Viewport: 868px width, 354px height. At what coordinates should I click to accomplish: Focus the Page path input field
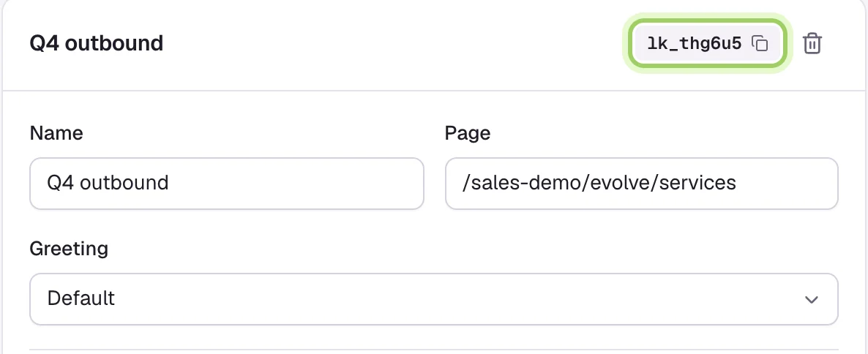(x=642, y=184)
